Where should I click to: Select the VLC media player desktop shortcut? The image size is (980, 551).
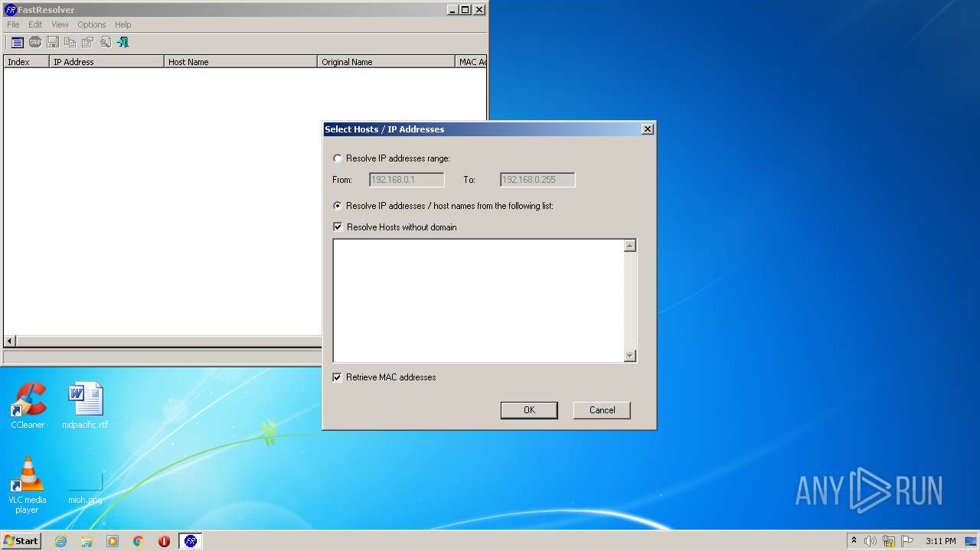point(28,485)
